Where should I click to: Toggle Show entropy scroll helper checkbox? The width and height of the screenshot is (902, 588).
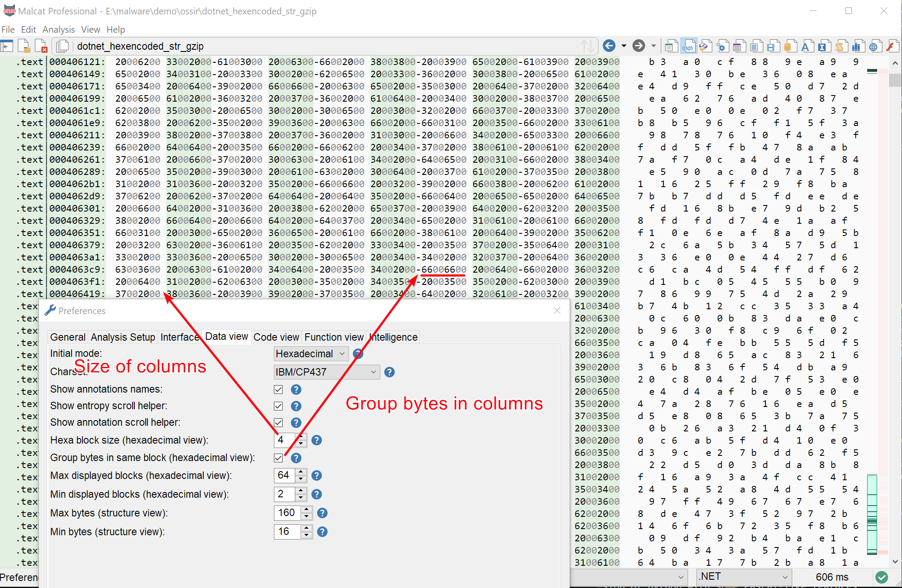[x=278, y=406]
